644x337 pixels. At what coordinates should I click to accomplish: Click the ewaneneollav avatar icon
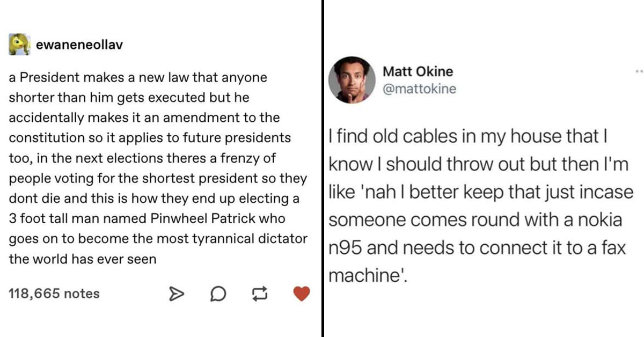[19, 45]
